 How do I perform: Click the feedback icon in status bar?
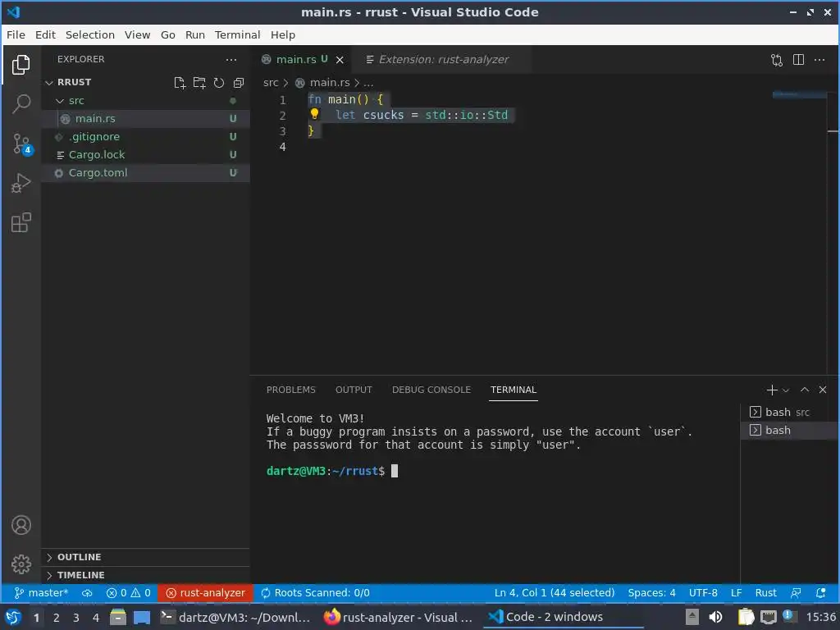pyautogui.click(x=796, y=593)
